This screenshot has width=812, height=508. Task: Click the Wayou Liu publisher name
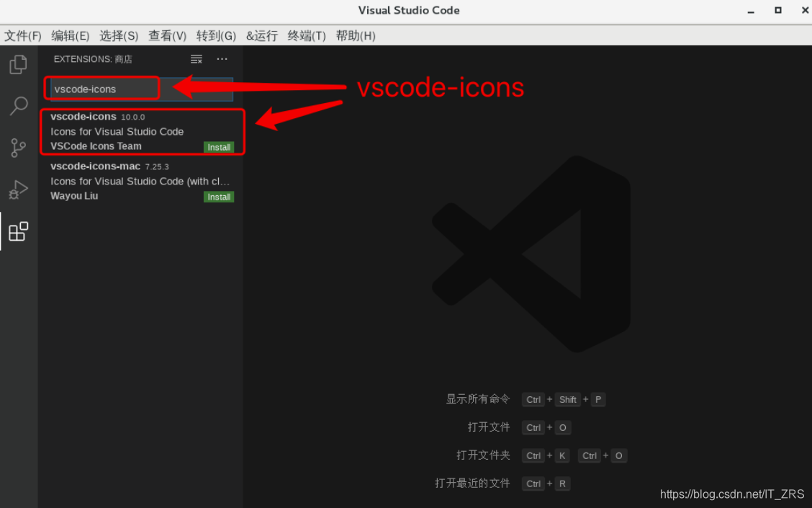pos(74,196)
